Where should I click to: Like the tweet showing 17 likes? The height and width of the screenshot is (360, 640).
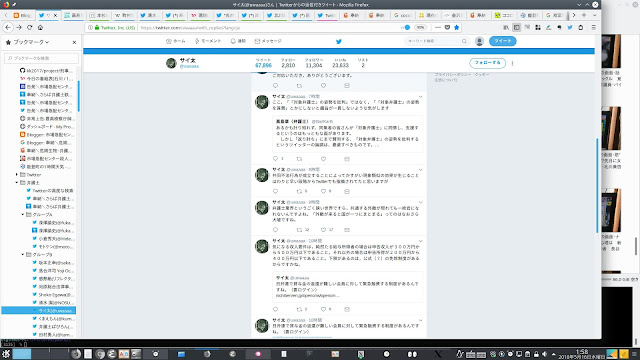tap(323, 230)
